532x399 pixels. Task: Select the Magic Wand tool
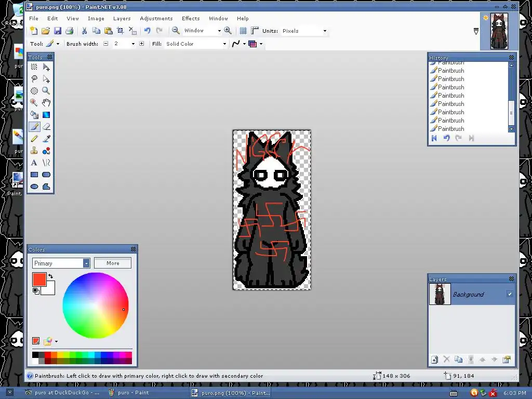[x=34, y=102]
